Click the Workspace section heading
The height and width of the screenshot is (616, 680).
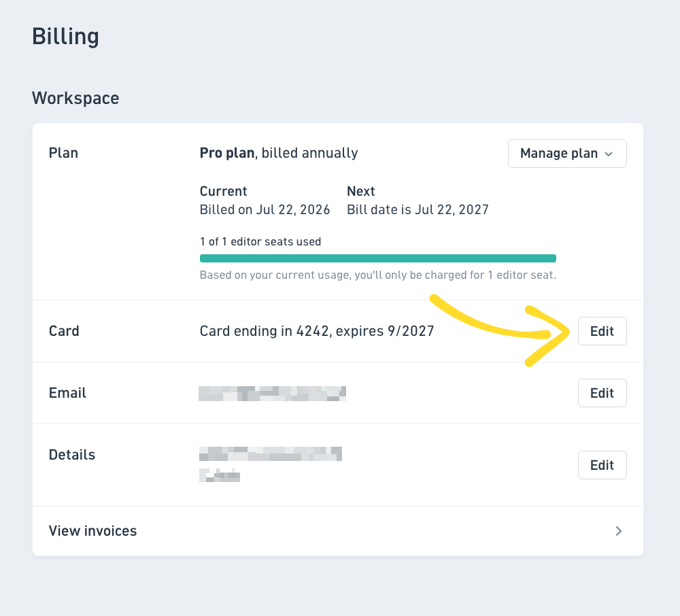[75, 98]
